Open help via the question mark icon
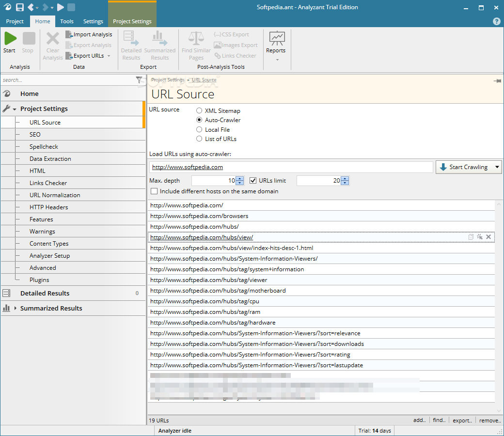Screen dimensions: 504x436 tap(496, 21)
